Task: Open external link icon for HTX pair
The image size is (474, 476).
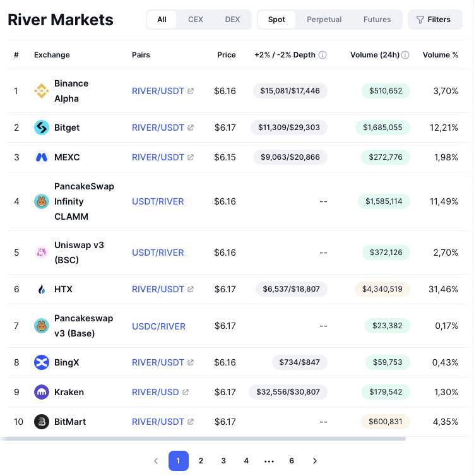Action: click(191, 289)
